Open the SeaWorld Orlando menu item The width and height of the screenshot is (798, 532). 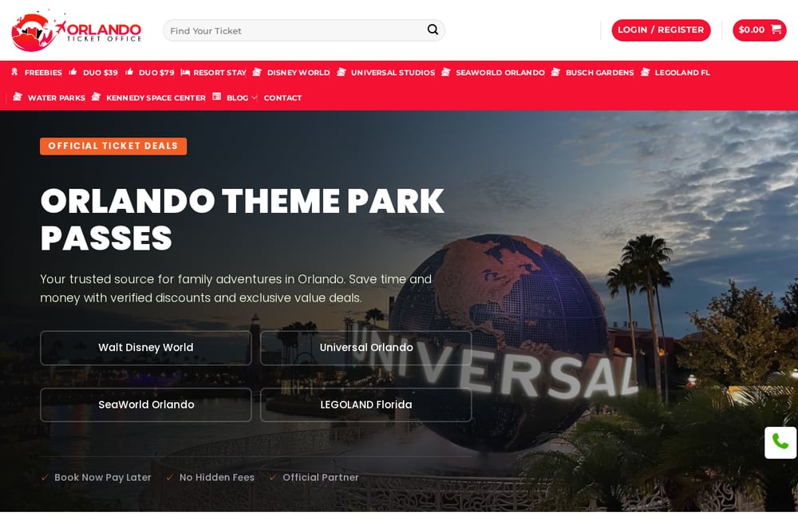(x=500, y=73)
